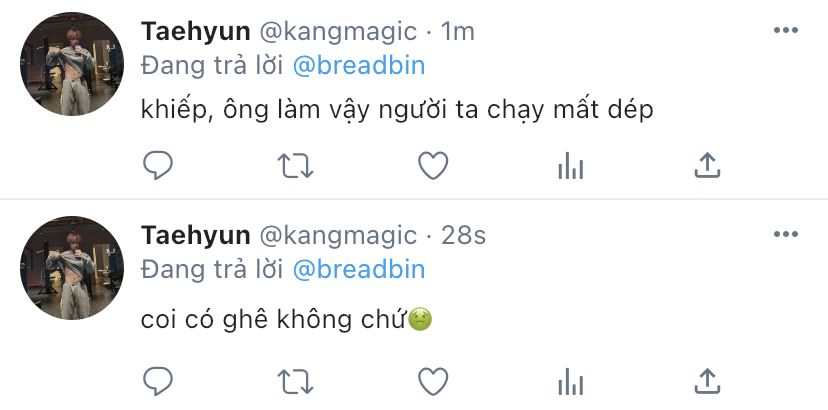Share the 'chạy mất dép' tweet
Viewport: 828px width, 410px height.
coord(707,165)
